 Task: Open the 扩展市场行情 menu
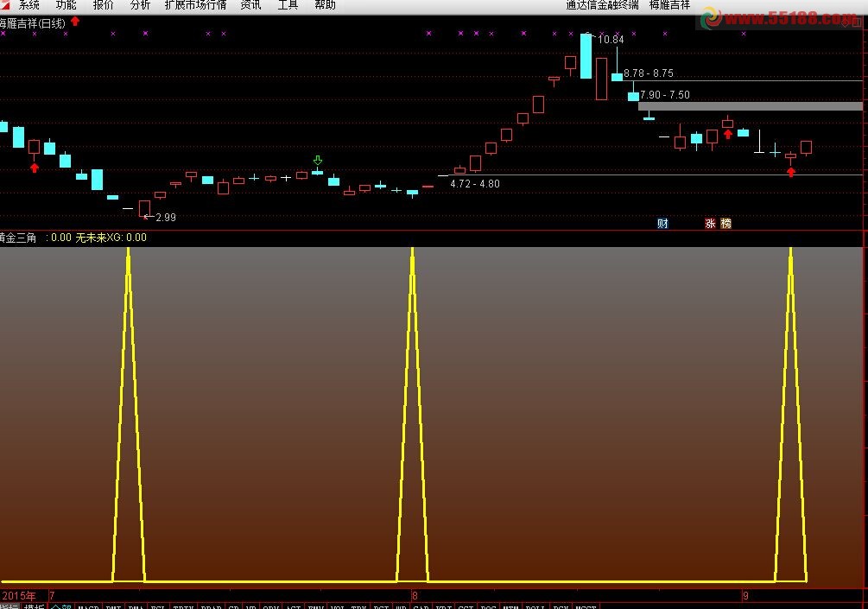tap(195, 5)
